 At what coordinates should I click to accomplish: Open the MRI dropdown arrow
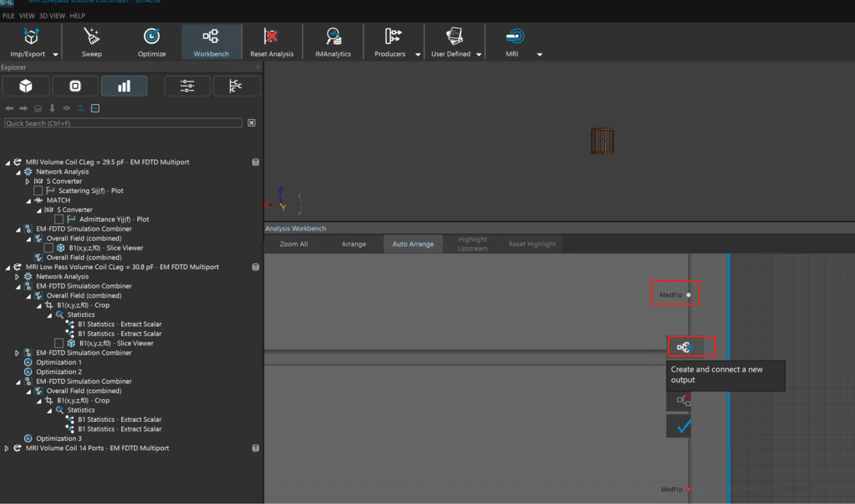pyautogui.click(x=539, y=55)
